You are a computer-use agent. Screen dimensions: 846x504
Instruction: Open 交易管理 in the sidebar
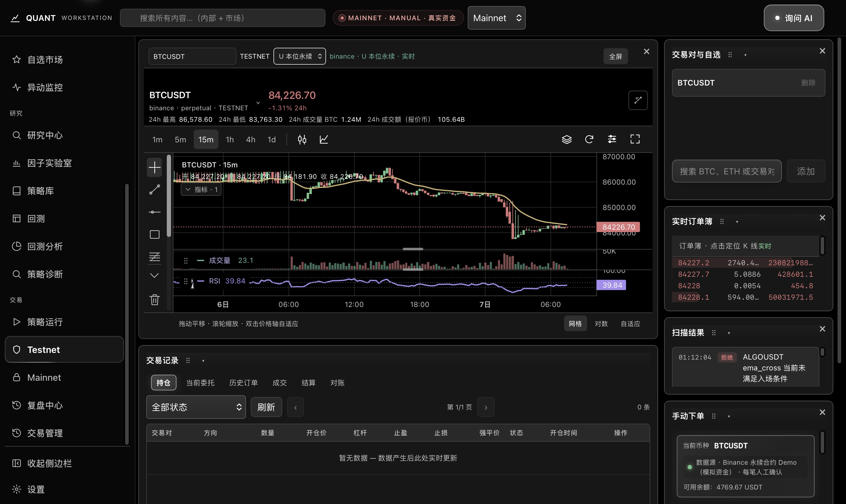click(65, 433)
